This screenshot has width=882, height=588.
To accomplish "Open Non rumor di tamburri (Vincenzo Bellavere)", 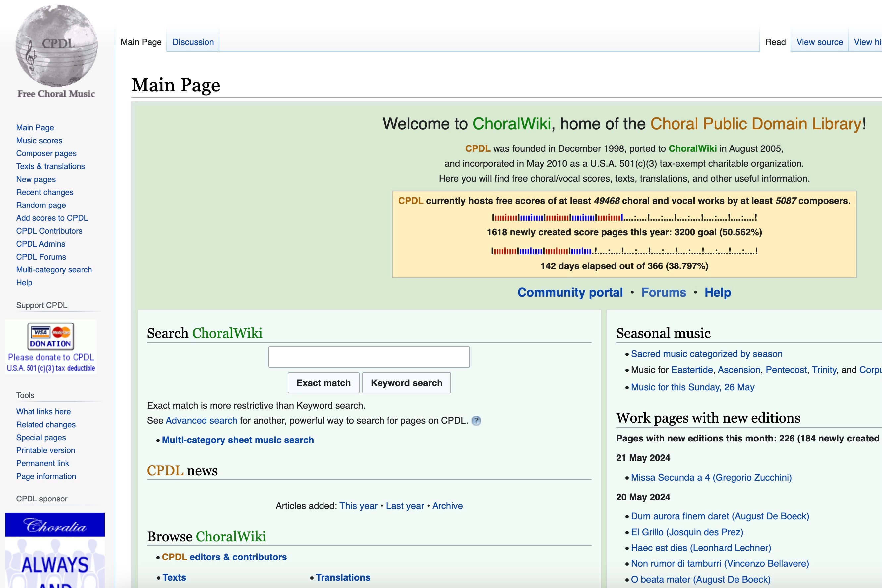I will pyautogui.click(x=720, y=564).
